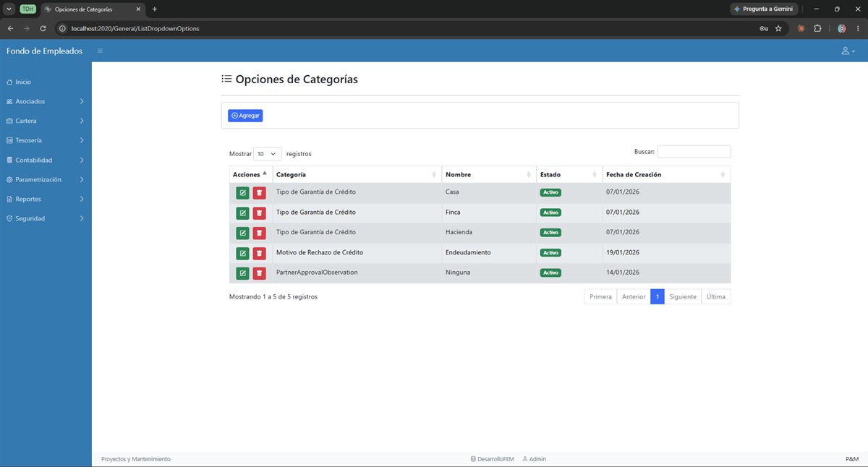The height and width of the screenshot is (467, 868).
Task: Bookmark this page with the star icon
Action: point(778,28)
